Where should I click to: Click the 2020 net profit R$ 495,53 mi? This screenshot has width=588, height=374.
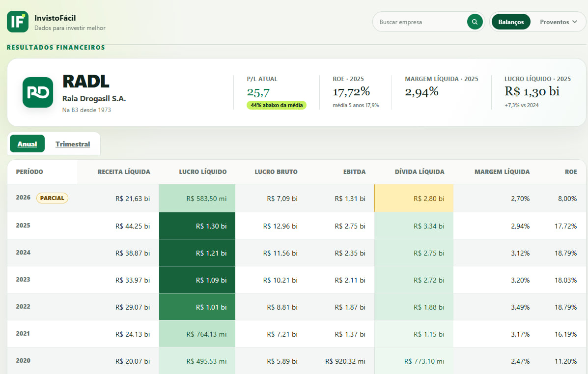206,361
